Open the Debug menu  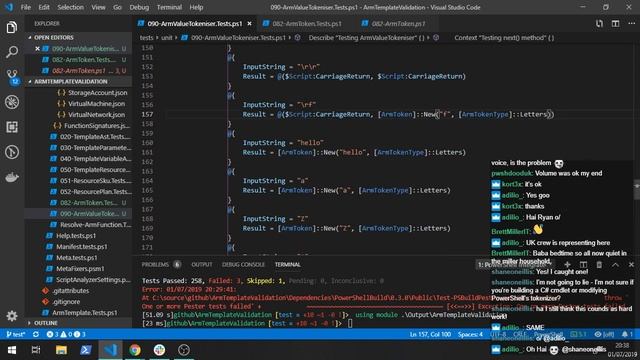139,7
